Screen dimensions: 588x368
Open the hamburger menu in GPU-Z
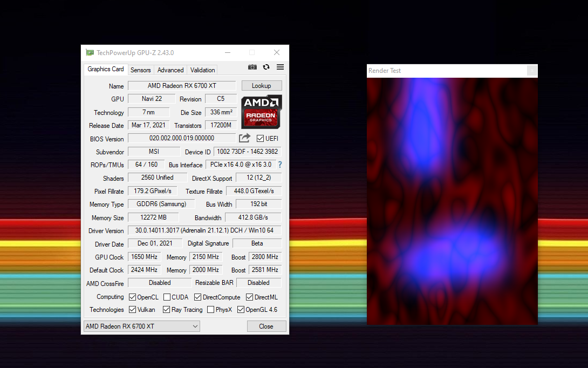pos(280,67)
